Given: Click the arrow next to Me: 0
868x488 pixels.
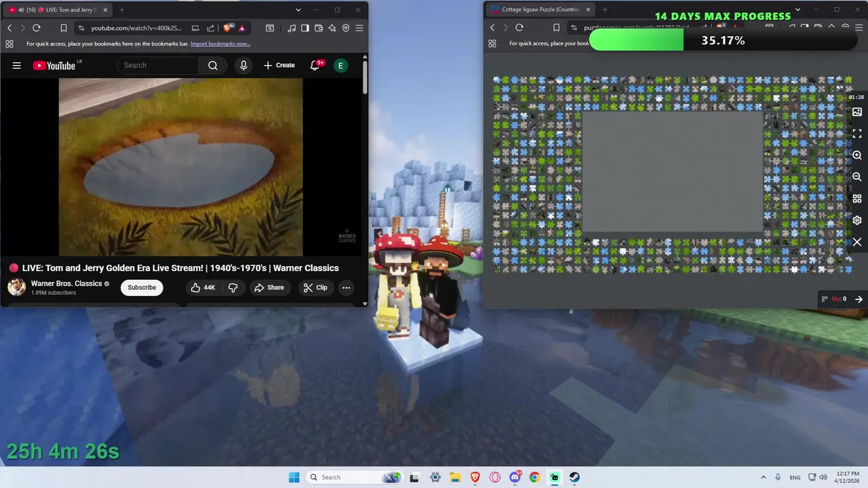Looking at the screenshot, I should point(859,299).
